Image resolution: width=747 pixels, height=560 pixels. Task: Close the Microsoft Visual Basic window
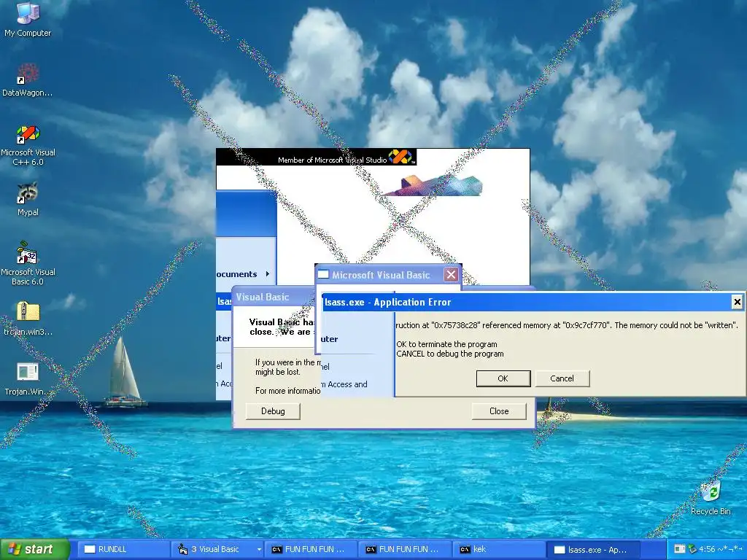[451, 275]
